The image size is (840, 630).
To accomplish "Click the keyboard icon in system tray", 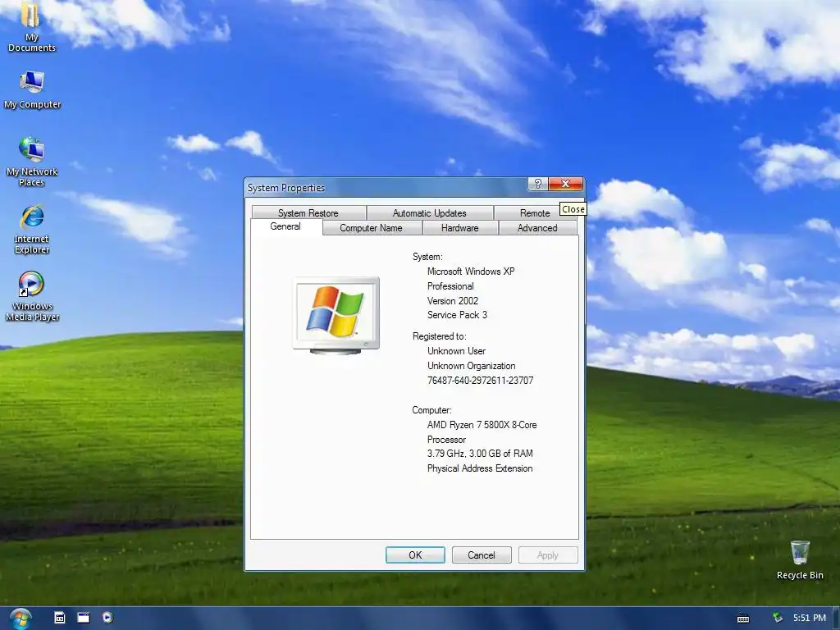I will pos(743,619).
